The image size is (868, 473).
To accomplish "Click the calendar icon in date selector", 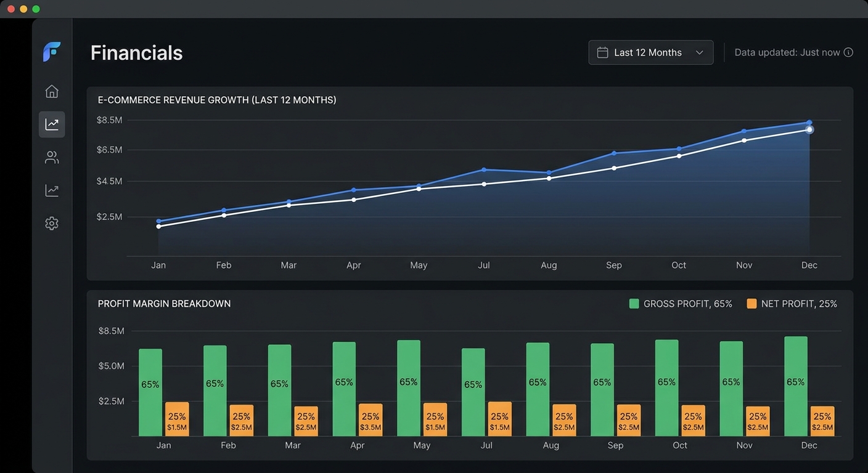I will (603, 52).
